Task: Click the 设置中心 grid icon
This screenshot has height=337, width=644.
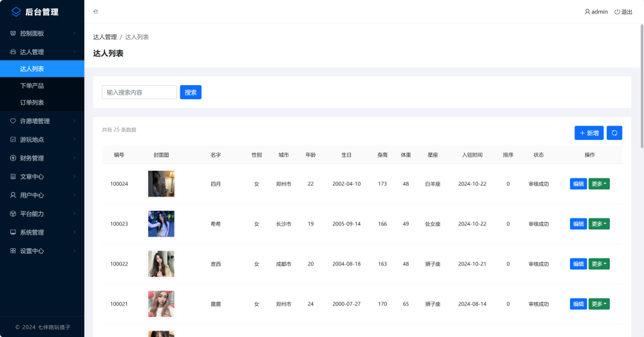Action: (13, 251)
